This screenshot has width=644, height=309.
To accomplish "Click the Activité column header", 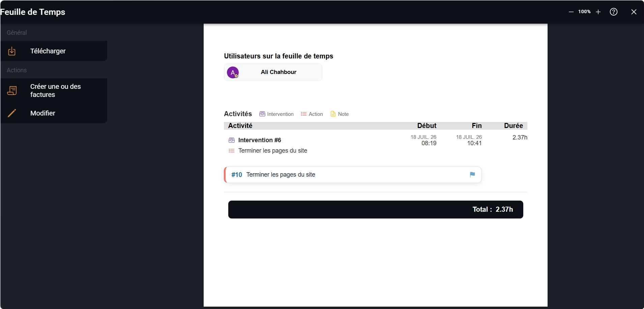I will point(240,126).
